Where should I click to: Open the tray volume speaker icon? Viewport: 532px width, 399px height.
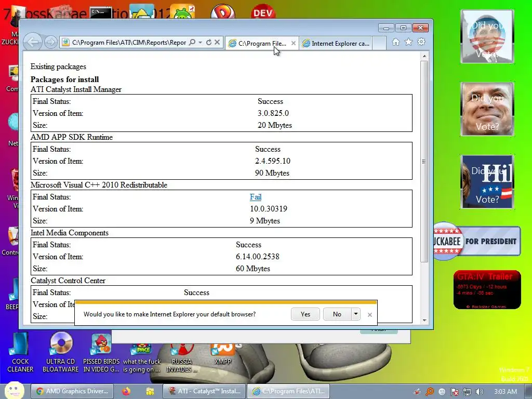pyautogui.click(x=480, y=392)
